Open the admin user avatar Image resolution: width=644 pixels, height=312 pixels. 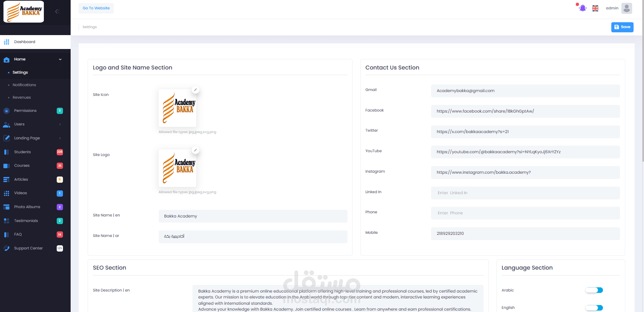pos(627,8)
